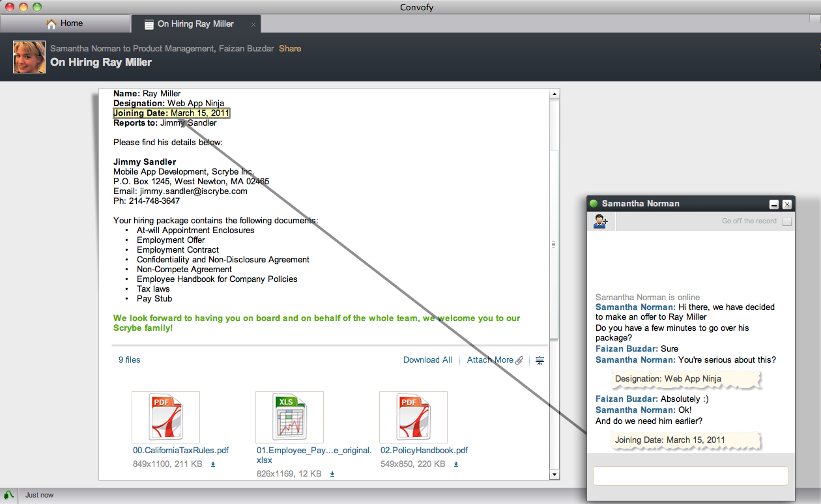Click the 'At-will Appointment Enclosures' bullet item
Image resolution: width=821 pixels, height=504 pixels.
(195, 231)
